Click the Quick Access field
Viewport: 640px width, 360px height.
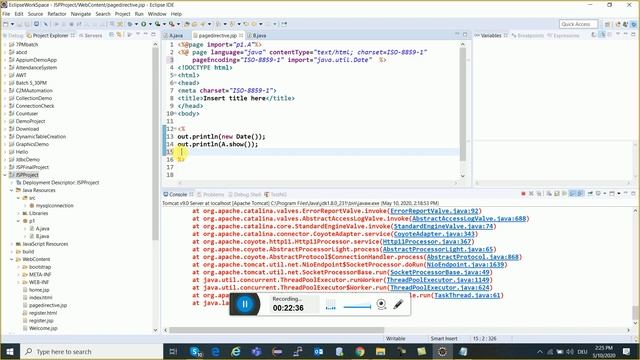point(578,24)
